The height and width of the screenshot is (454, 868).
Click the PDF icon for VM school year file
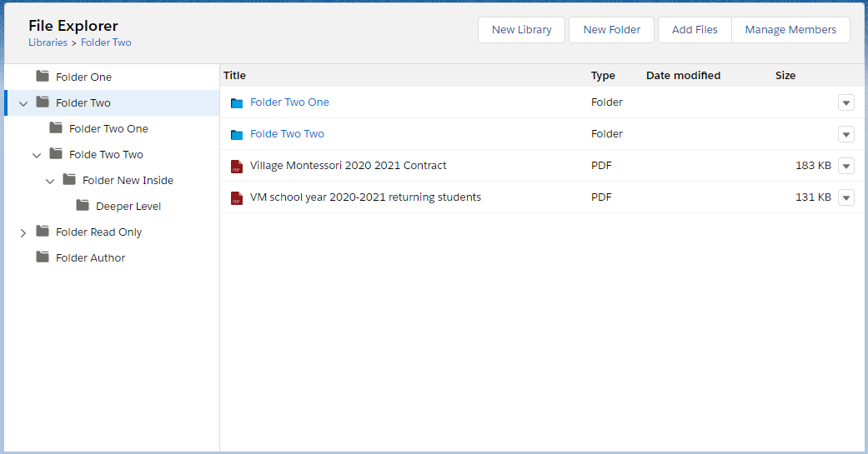click(237, 197)
